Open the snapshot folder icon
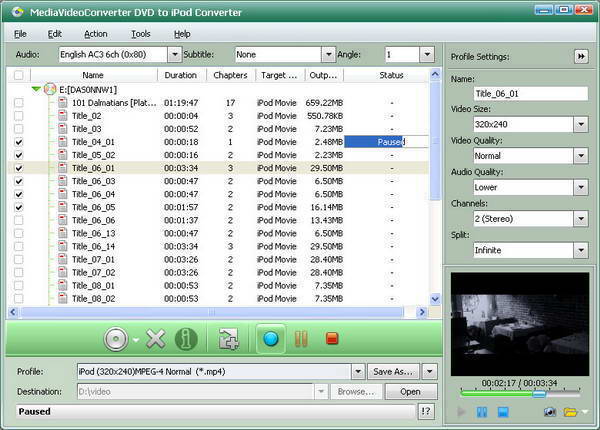 pos(570,412)
